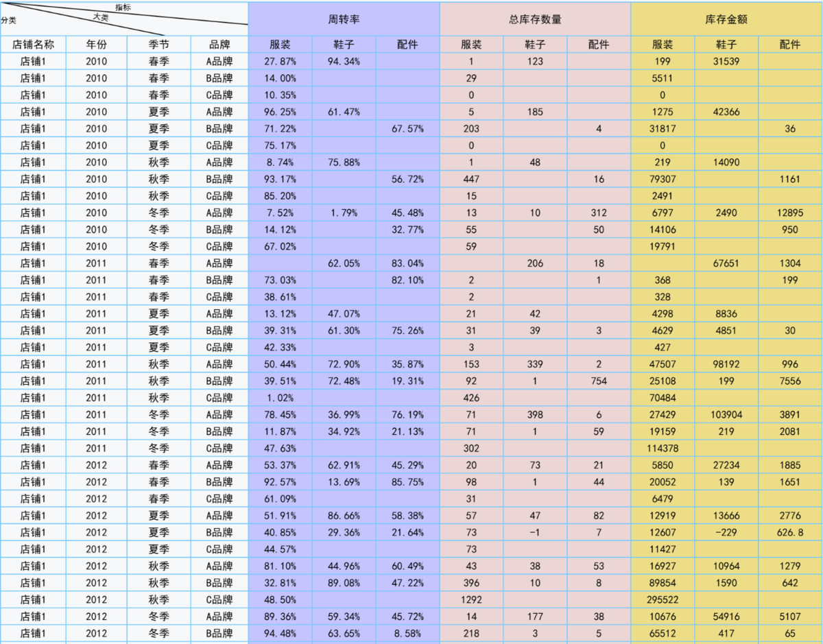Click the cell showing 75.88%

pyautogui.click(x=344, y=163)
